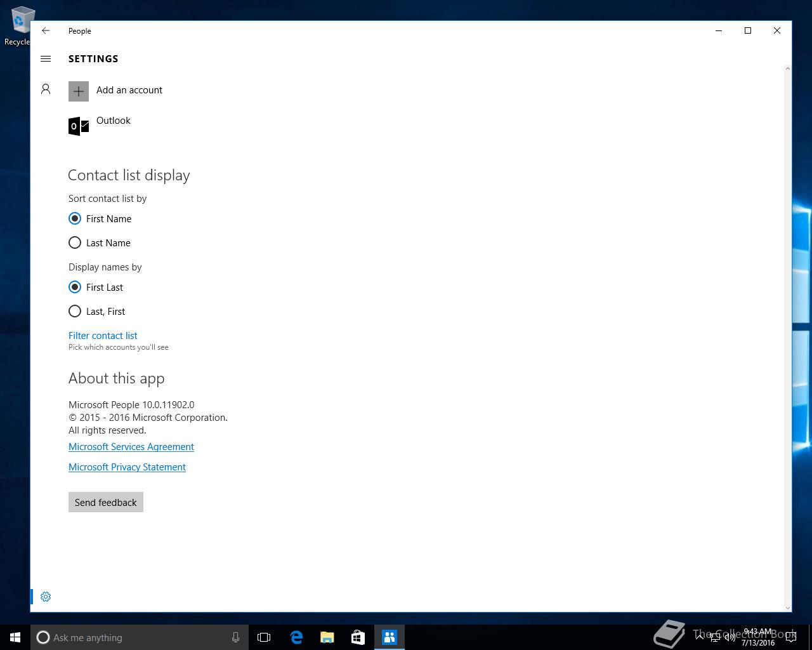Viewport: 812px width, 650px height.
Task: Click the Contact list display heading
Action: (129, 175)
